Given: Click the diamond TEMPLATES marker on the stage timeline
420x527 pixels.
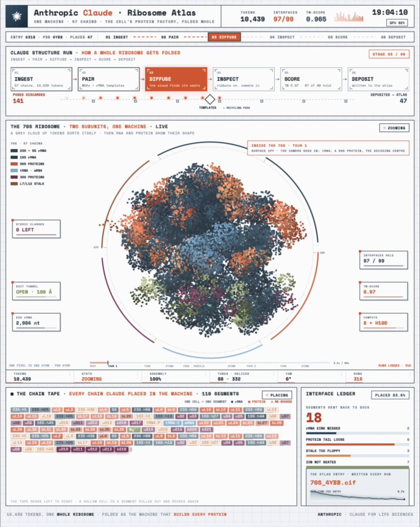Looking at the screenshot, I should pyautogui.click(x=210, y=99).
